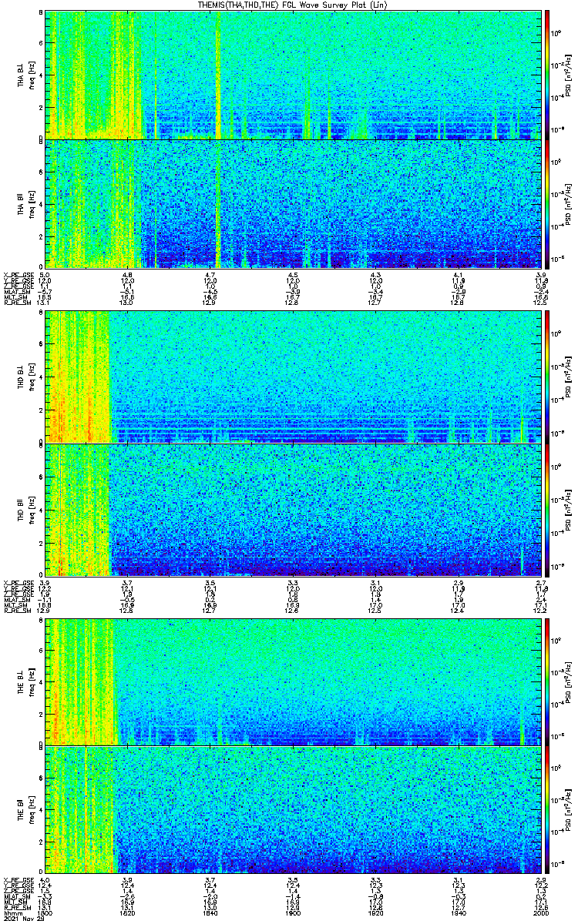The image size is (578, 924).
Task: Click the 1920 time tick label
Action: [375, 913]
